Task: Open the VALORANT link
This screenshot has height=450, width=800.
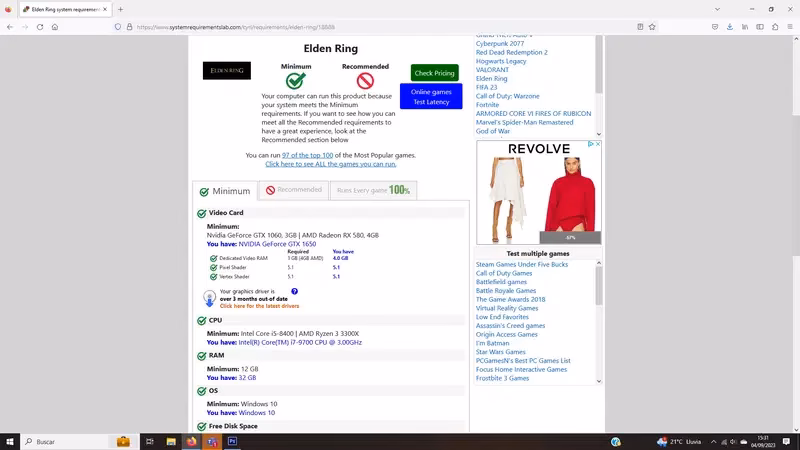Action: pos(492,70)
